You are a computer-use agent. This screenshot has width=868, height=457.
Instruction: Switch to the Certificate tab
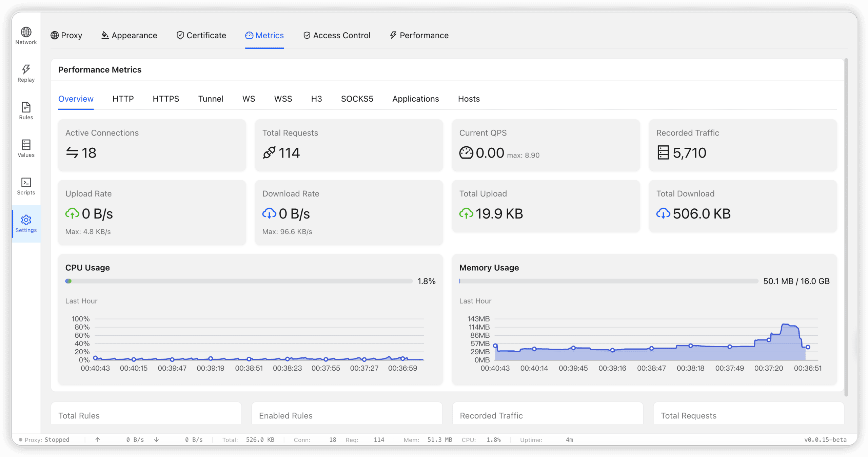coord(201,35)
